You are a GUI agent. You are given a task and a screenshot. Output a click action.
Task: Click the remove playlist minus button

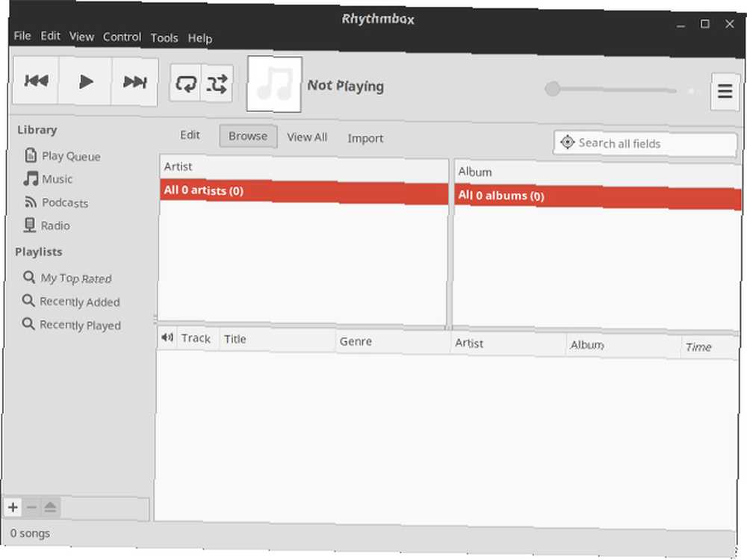click(x=31, y=508)
